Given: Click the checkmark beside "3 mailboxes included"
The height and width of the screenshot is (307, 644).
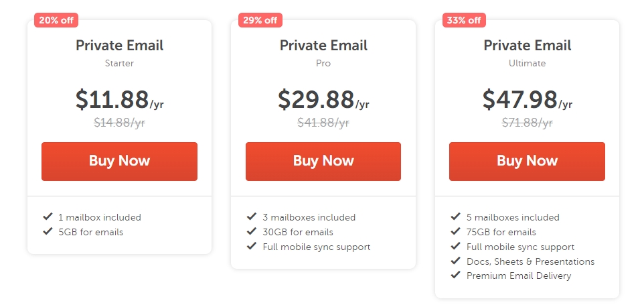Looking at the screenshot, I should (x=252, y=217).
